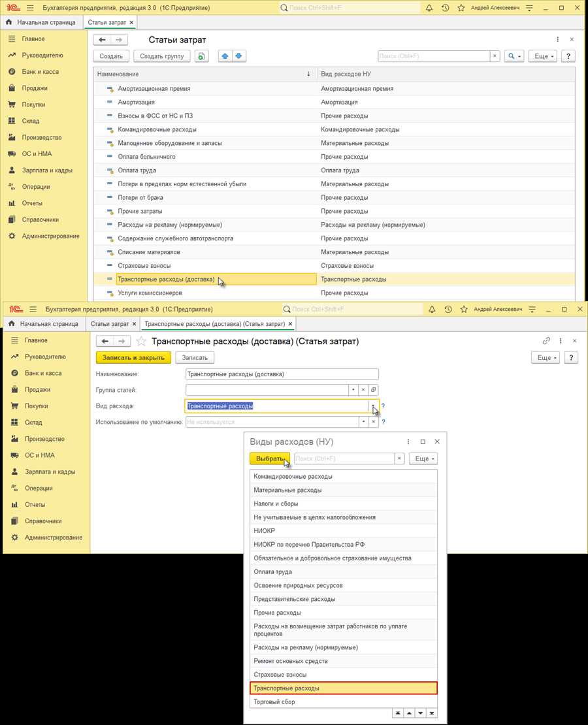The height and width of the screenshot is (725, 588).
Task: Show help hint for Использование по умолчанию
Action: [383, 422]
